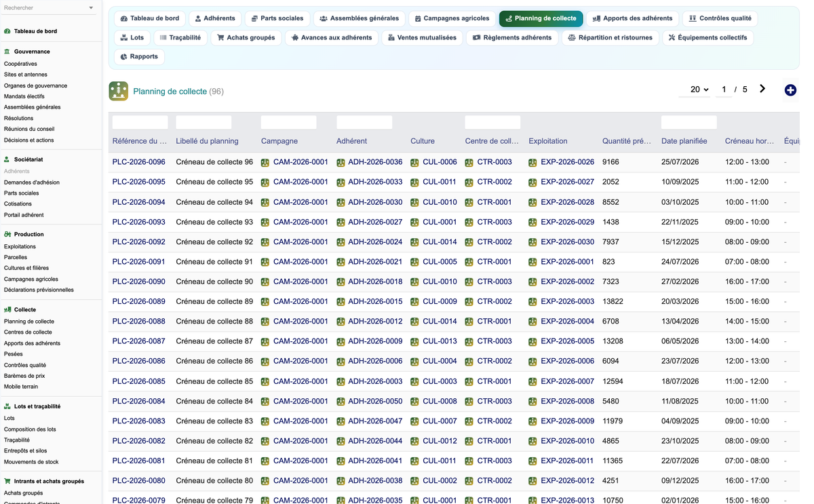The width and height of the screenshot is (814, 504).
Task: Open the page size dropdown showing 20
Action: (695, 90)
